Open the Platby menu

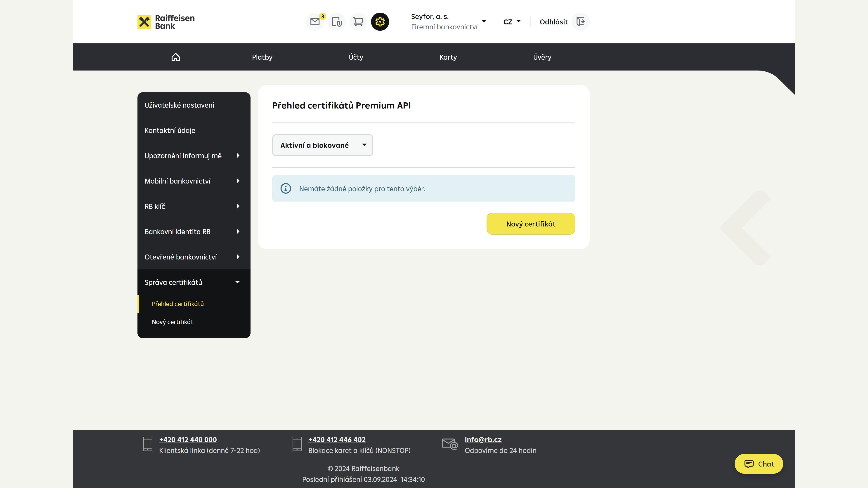pyautogui.click(x=262, y=57)
